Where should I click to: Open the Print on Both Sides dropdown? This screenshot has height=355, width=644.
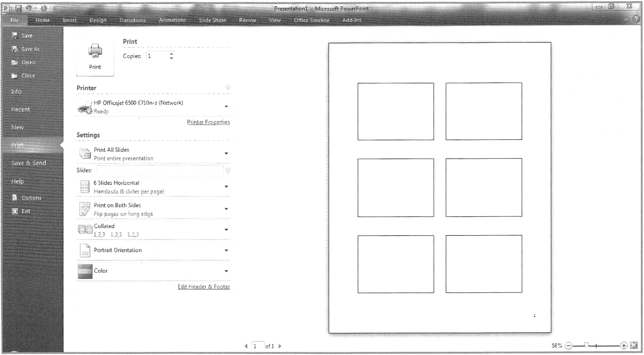tap(154, 209)
